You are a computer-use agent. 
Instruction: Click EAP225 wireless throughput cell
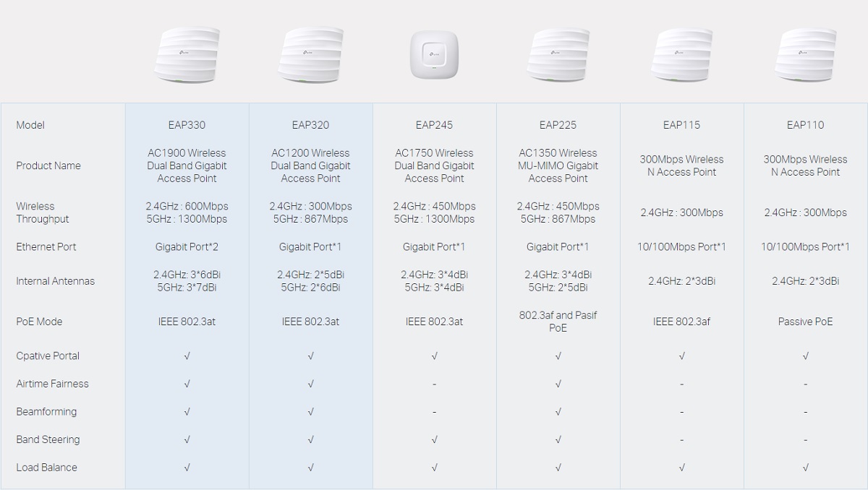tap(558, 212)
